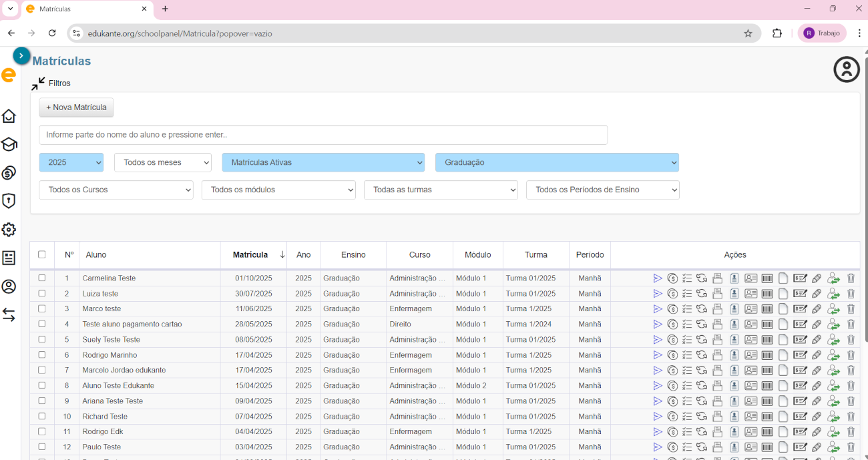The width and height of the screenshot is (868, 460).
Task: Open the graduation cap section in sidebar
Action: (9, 145)
